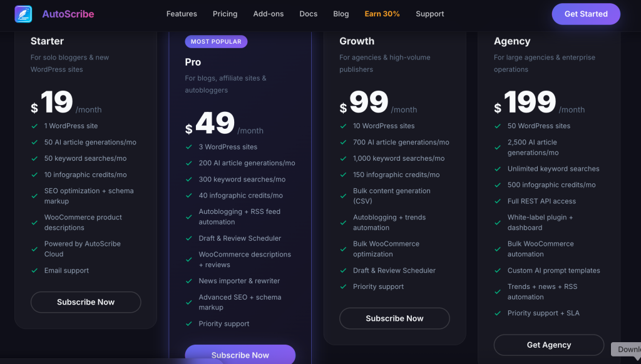Open Docs in the navigation bar
Viewport: 641px width, 364px height.
tap(308, 14)
